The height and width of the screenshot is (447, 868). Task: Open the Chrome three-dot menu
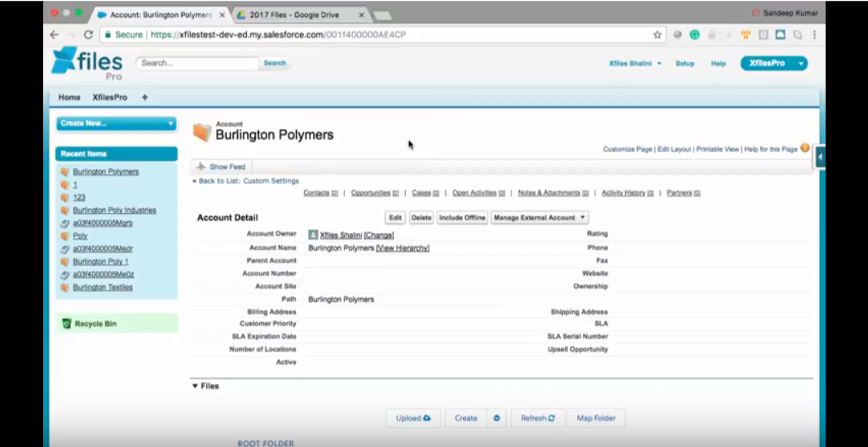814,35
